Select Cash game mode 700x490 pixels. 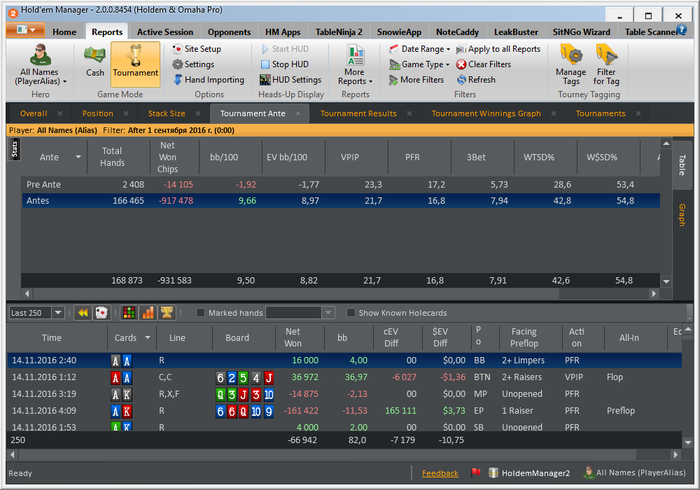95,62
